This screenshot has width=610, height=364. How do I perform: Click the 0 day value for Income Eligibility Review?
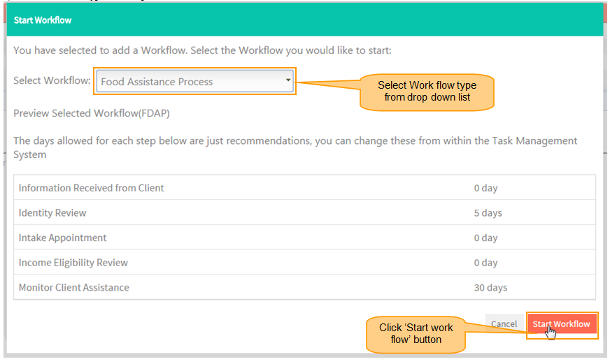[485, 263]
